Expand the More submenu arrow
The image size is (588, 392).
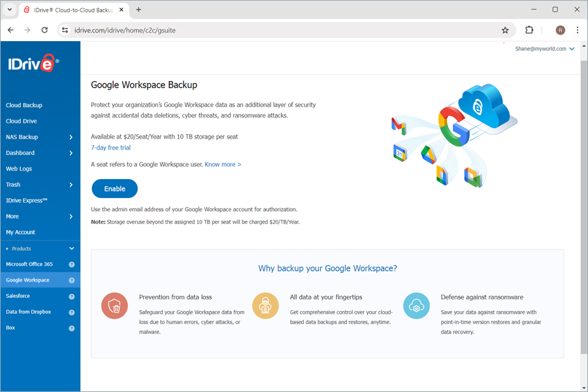point(71,216)
